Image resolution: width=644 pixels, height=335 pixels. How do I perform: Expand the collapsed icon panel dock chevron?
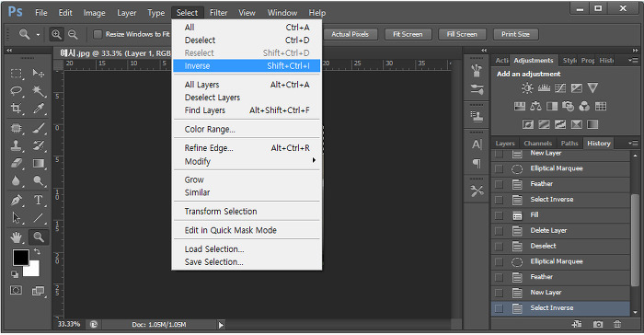[x=484, y=50]
